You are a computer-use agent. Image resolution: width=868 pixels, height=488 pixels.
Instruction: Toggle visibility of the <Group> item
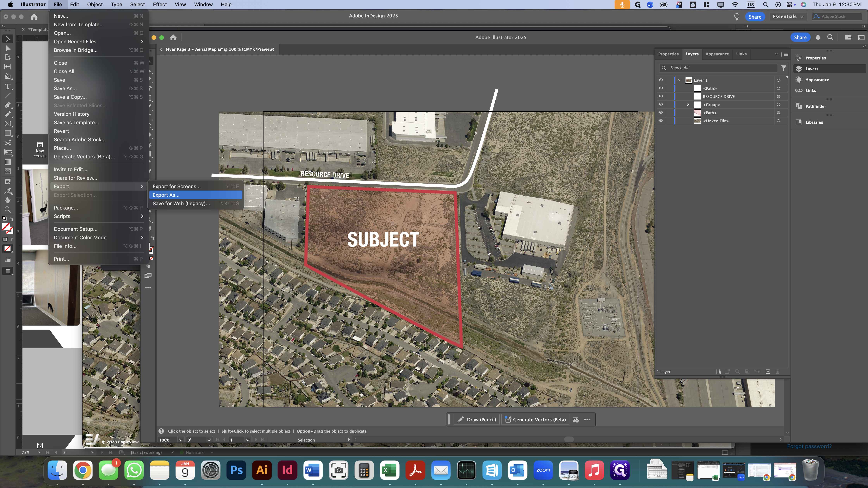tap(661, 104)
